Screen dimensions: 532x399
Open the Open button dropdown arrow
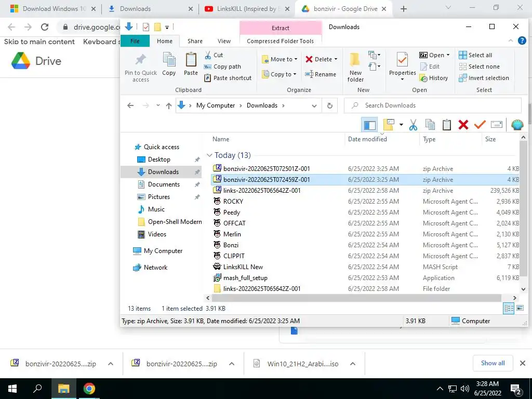tap(448, 55)
